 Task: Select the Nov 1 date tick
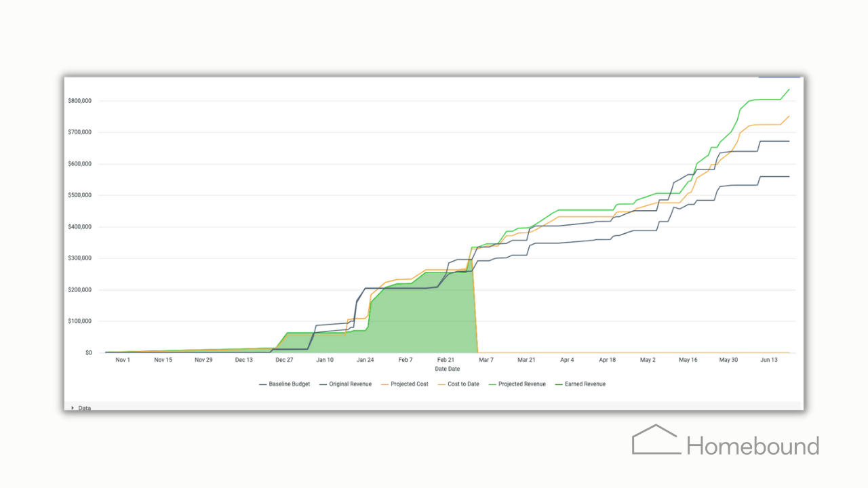click(123, 360)
